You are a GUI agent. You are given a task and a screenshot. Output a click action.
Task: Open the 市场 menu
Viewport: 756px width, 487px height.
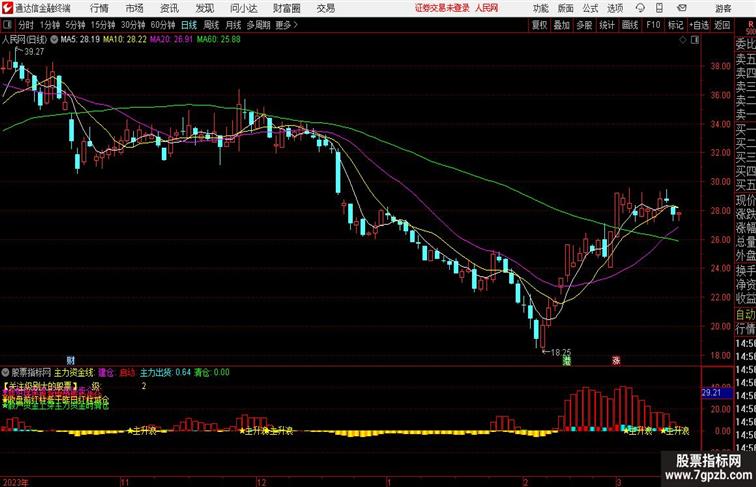(134, 8)
